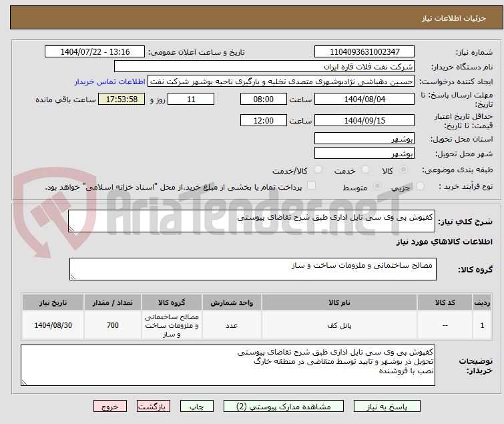
Task: Click the 'نام کالا' column header
Action: (339, 302)
